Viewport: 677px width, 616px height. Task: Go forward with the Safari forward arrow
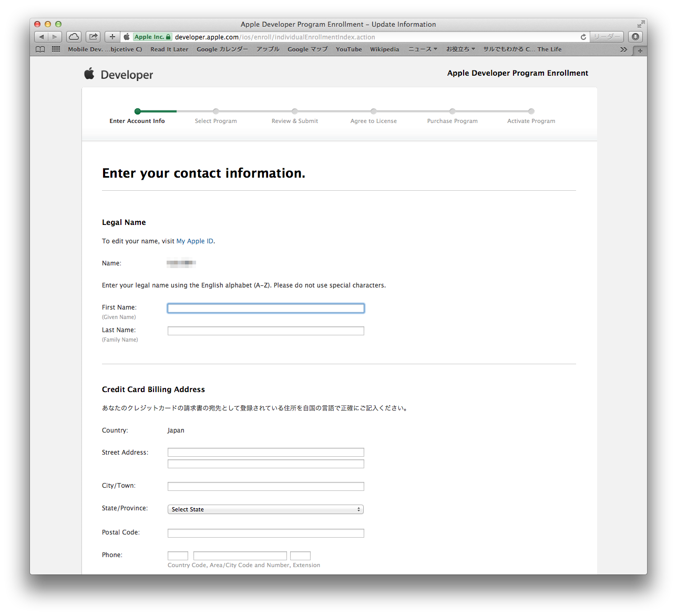pos(55,37)
